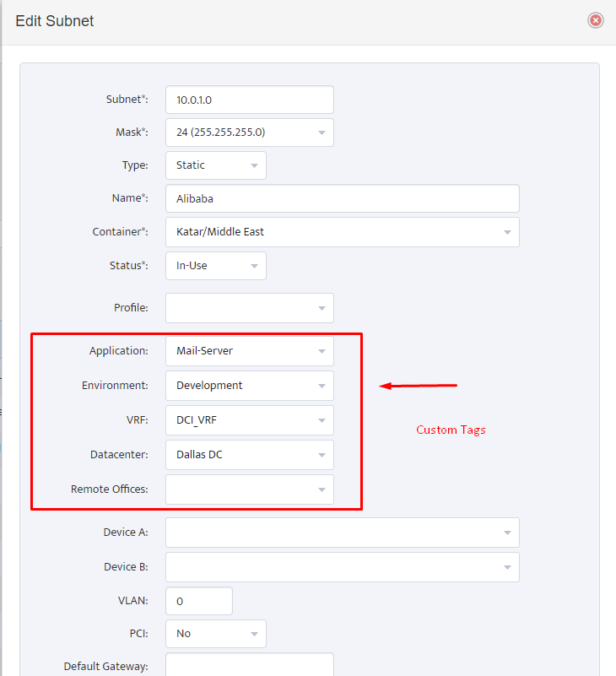Open the PCI dropdown set to No
This screenshot has height=676, width=616.
pos(215,634)
